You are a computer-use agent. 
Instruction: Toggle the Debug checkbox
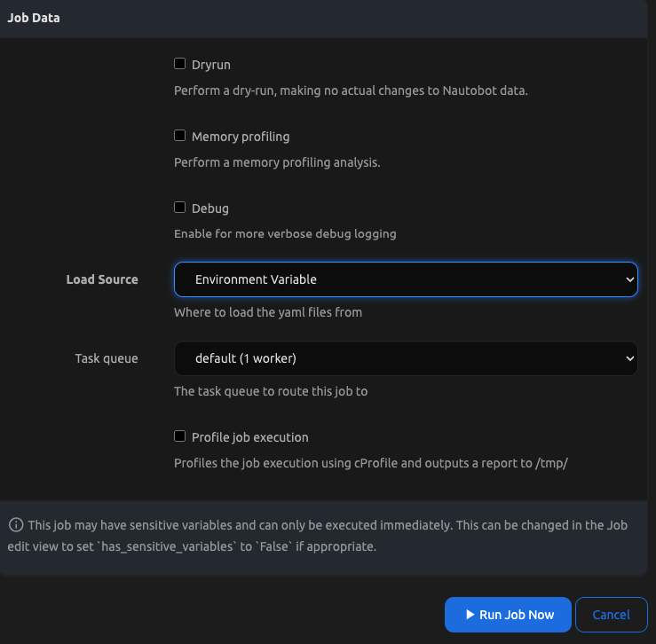tap(179, 208)
